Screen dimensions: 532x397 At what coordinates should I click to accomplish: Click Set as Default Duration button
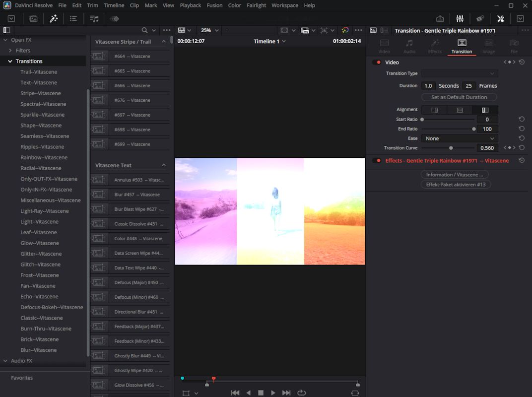click(x=459, y=97)
